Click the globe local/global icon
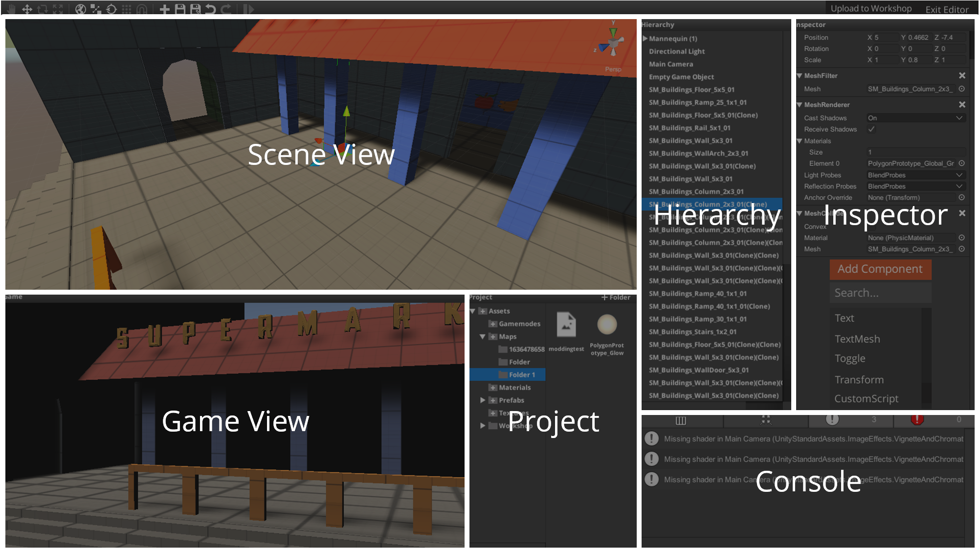This screenshot has width=980, height=553. [x=81, y=9]
